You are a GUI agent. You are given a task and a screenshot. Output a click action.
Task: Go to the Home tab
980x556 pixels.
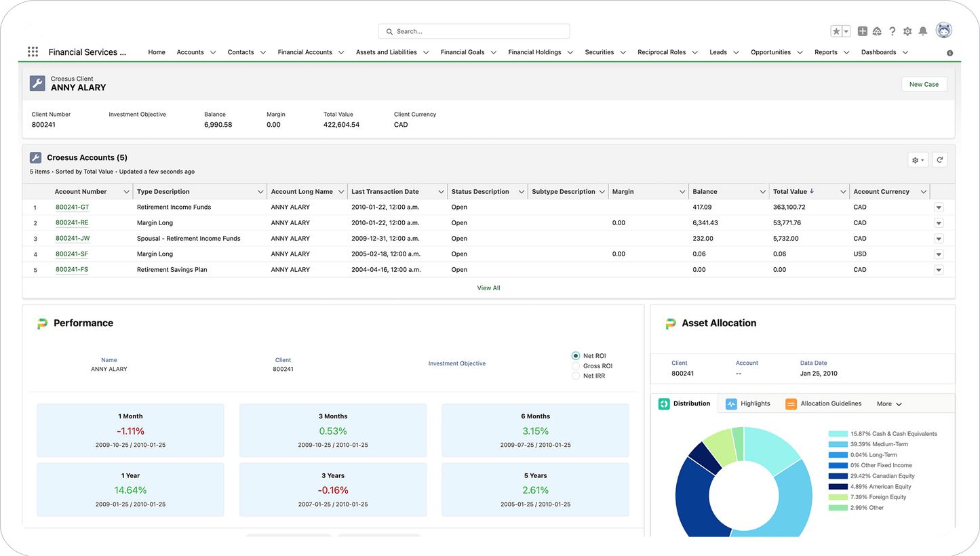coord(157,52)
